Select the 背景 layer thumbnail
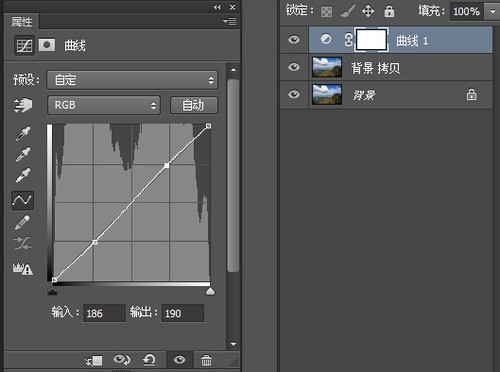This screenshot has width=500, height=372. pyautogui.click(x=327, y=94)
